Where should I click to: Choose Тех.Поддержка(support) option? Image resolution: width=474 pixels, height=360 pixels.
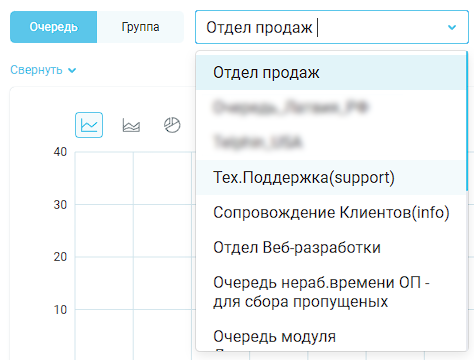click(x=331, y=177)
